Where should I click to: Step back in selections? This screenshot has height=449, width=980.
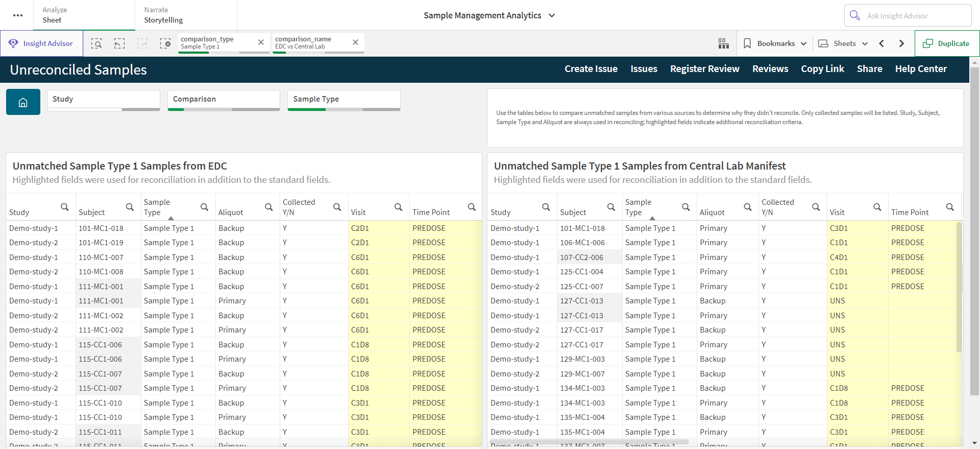click(x=119, y=43)
